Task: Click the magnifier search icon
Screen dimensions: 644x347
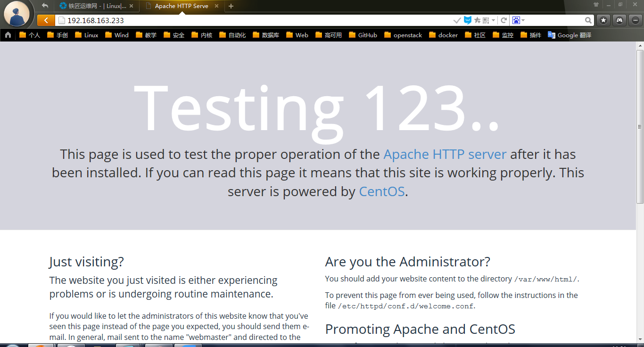Action: [x=588, y=20]
